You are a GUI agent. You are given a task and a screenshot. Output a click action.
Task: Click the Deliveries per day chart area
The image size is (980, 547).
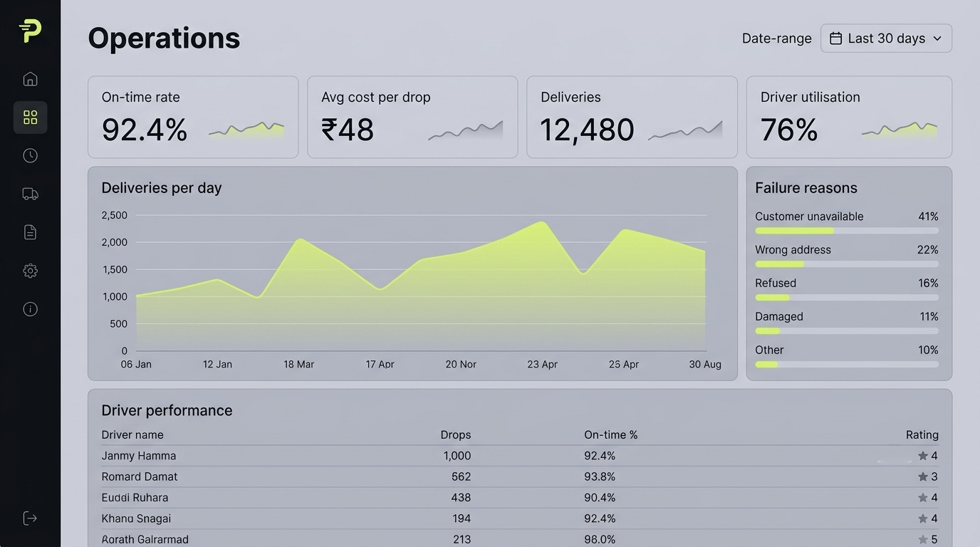tap(420, 283)
